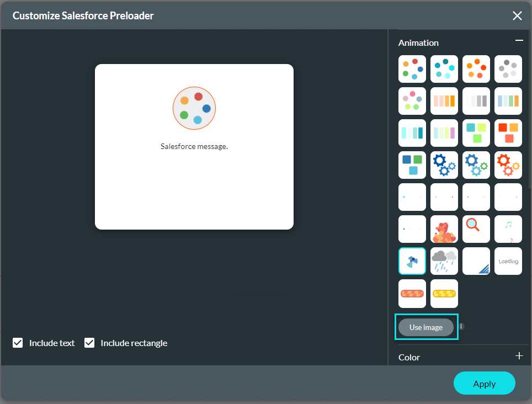This screenshot has width=532, height=404.
Task: Select the multicolor dots circle animation
Action: point(412,69)
